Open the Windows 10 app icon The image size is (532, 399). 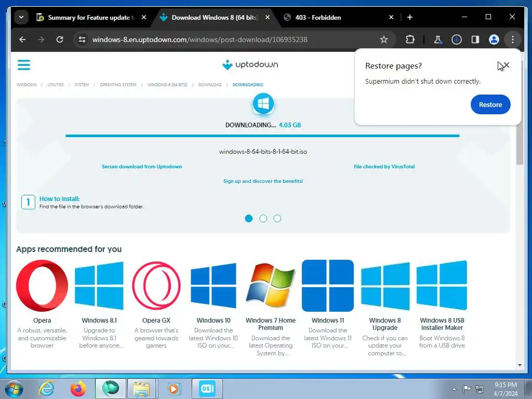point(214,286)
